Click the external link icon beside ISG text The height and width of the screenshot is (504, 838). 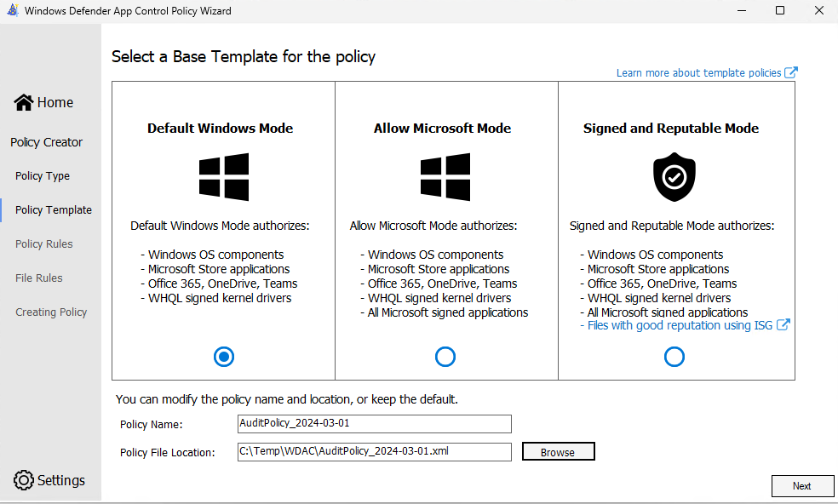[x=783, y=325]
